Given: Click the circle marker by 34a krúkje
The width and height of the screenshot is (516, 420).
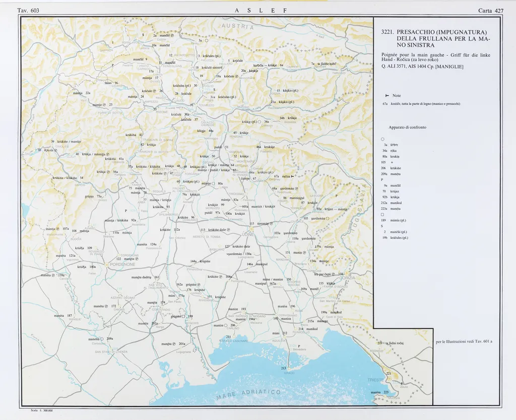Looking at the screenshot, I should pos(260,122).
